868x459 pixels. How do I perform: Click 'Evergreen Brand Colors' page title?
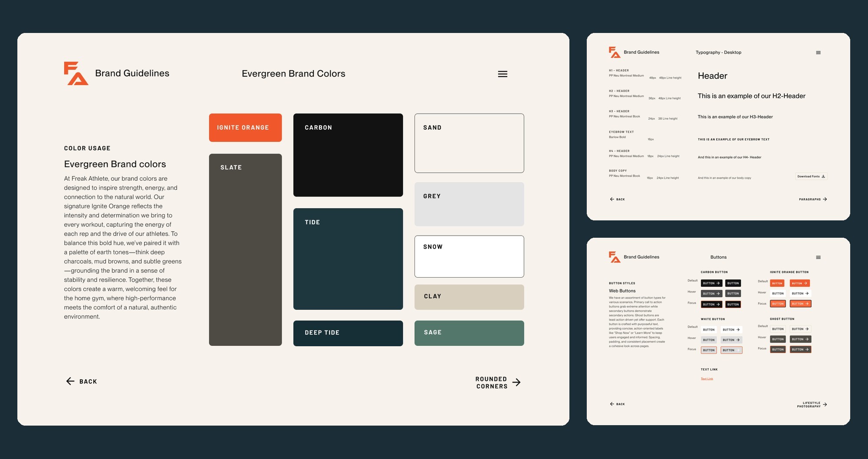(293, 74)
